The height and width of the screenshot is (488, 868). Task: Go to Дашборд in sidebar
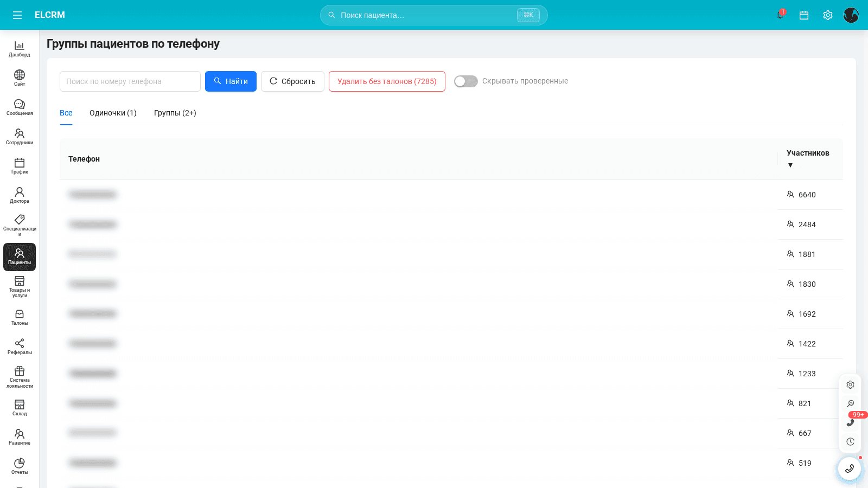[20, 49]
